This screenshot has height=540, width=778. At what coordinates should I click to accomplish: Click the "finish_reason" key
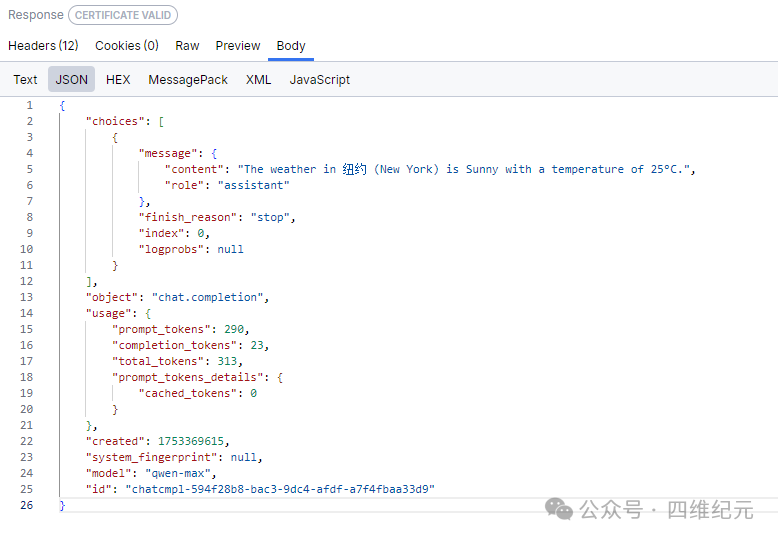tap(188, 217)
